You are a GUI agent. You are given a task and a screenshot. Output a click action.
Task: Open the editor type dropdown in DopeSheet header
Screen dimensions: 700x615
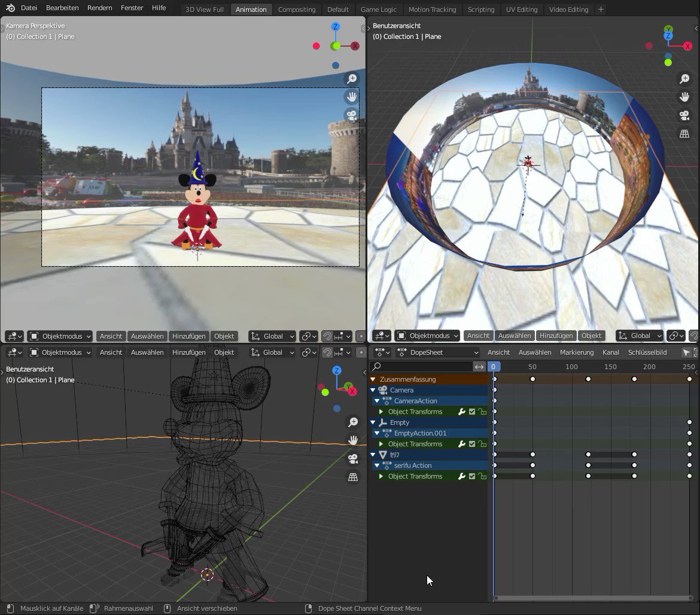(x=382, y=352)
